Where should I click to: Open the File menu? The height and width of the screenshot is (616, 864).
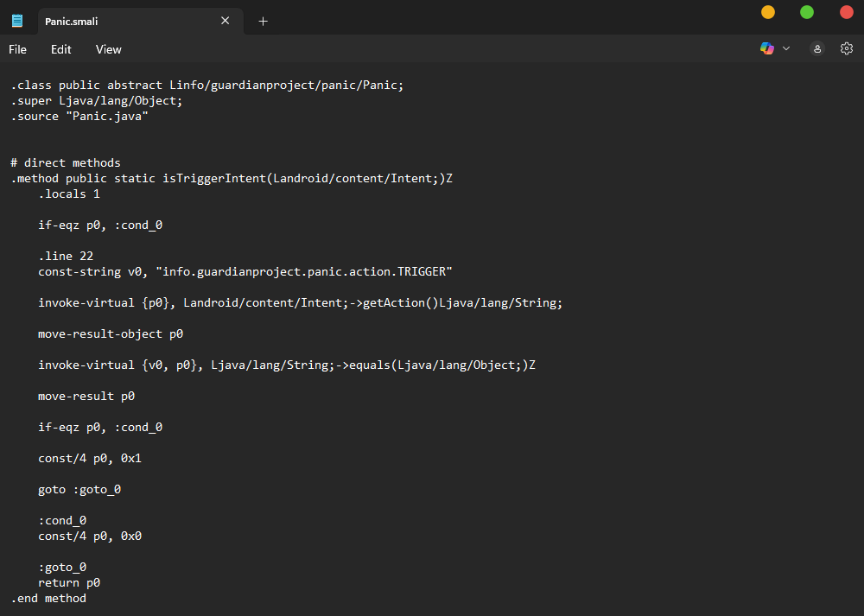pyautogui.click(x=18, y=49)
